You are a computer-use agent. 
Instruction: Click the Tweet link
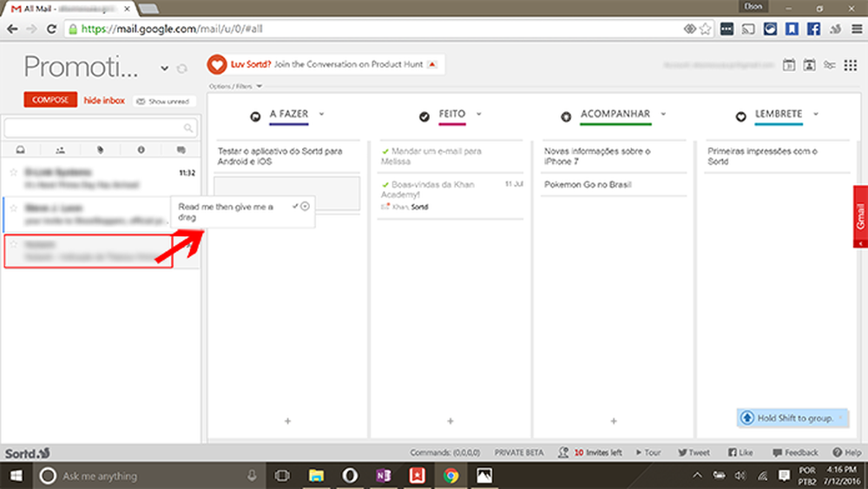point(694,453)
